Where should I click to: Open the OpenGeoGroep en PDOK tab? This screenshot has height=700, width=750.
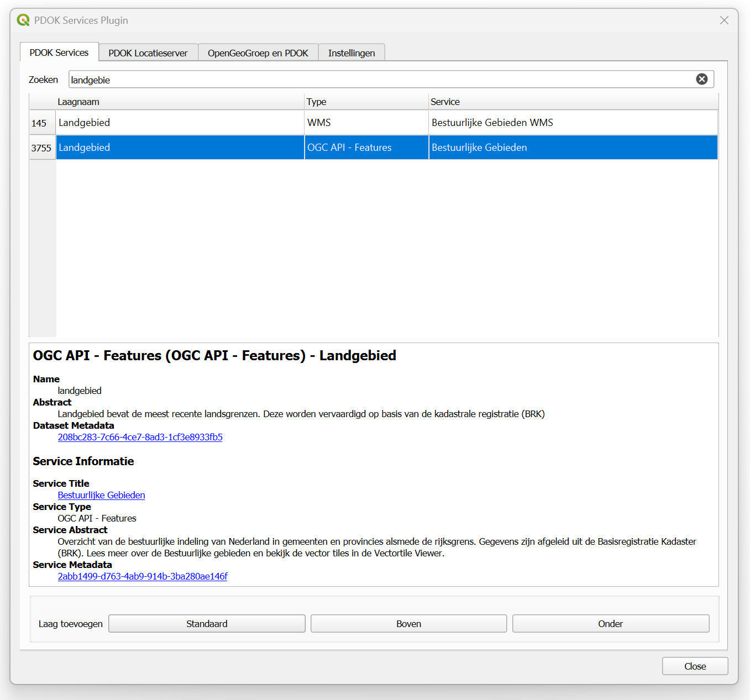(258, 53)
